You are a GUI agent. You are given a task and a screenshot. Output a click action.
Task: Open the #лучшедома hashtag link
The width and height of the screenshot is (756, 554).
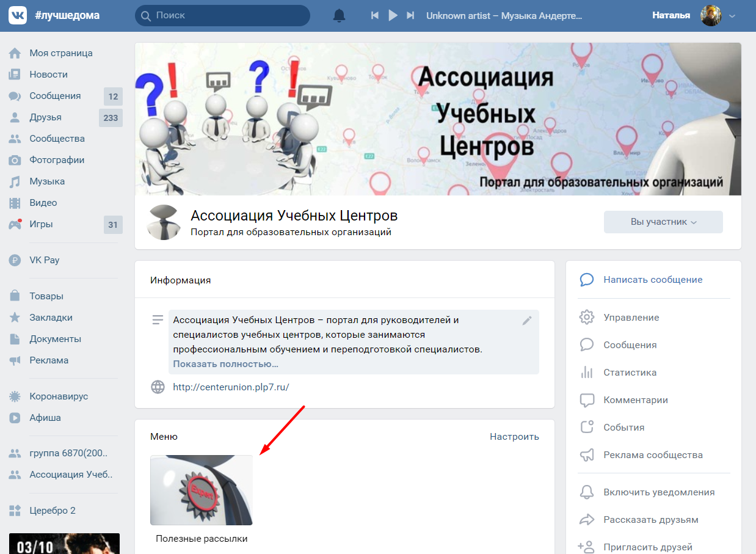pos(67,15)
